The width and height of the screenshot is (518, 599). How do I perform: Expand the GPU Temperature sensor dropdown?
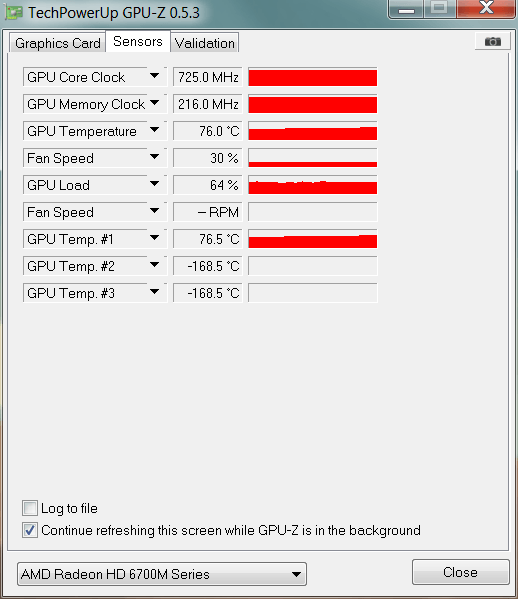tap(154, 130)
